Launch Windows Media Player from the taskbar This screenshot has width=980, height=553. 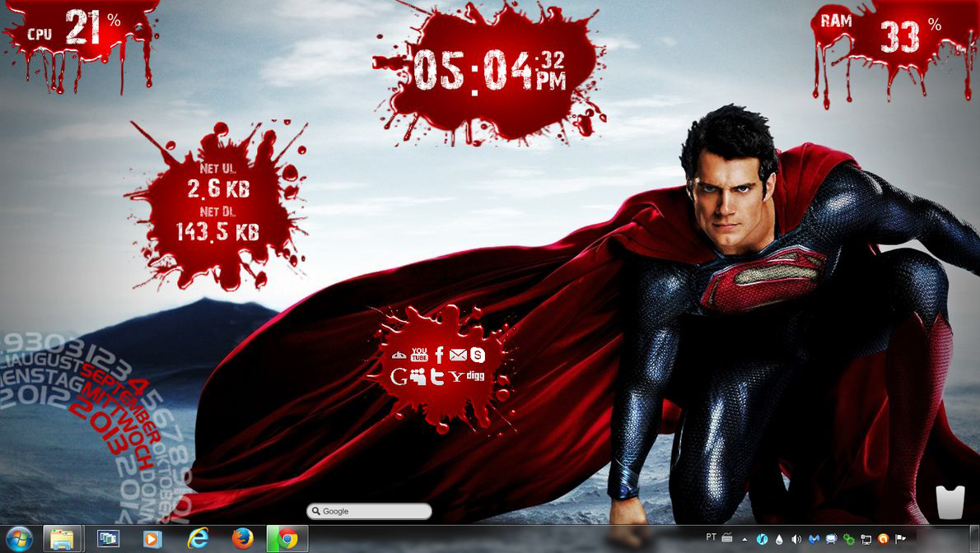click(152, 539)
